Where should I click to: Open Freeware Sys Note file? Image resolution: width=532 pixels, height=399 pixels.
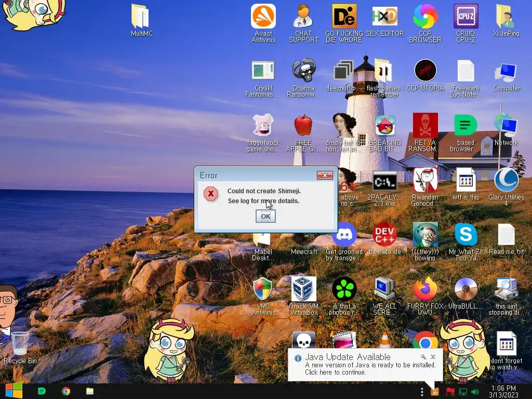coord(465,78)
